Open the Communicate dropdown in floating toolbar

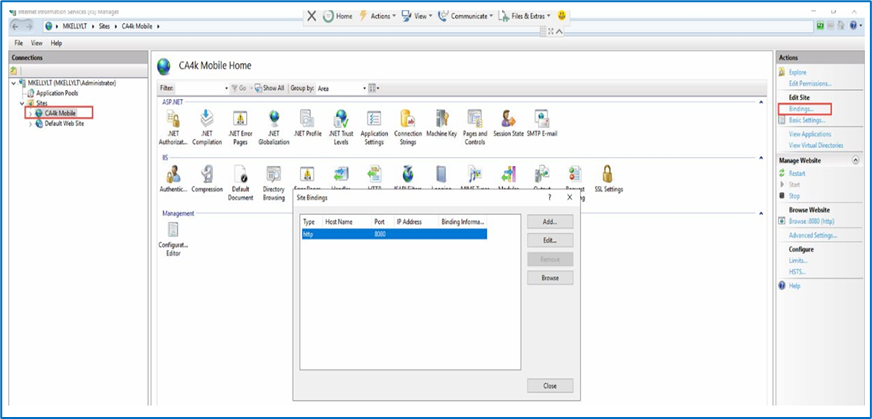(x=466, y=16)
